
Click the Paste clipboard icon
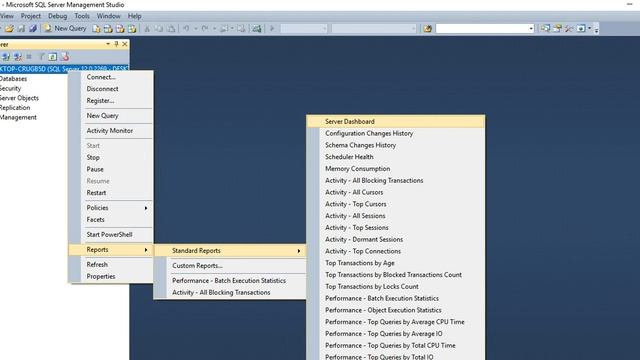tap(171, 29)
